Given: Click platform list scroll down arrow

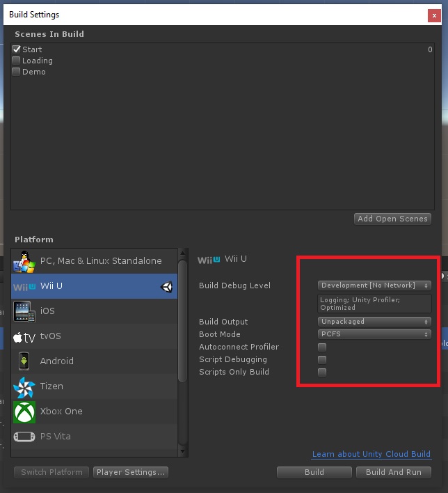Looking at the screenshot, I should 182,452.
